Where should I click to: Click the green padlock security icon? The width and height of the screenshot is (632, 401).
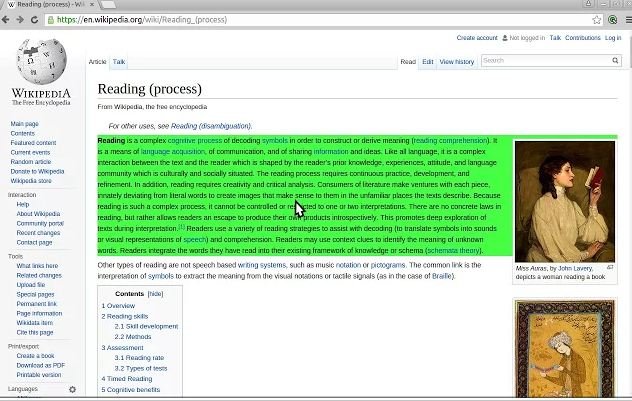(51, 20)
